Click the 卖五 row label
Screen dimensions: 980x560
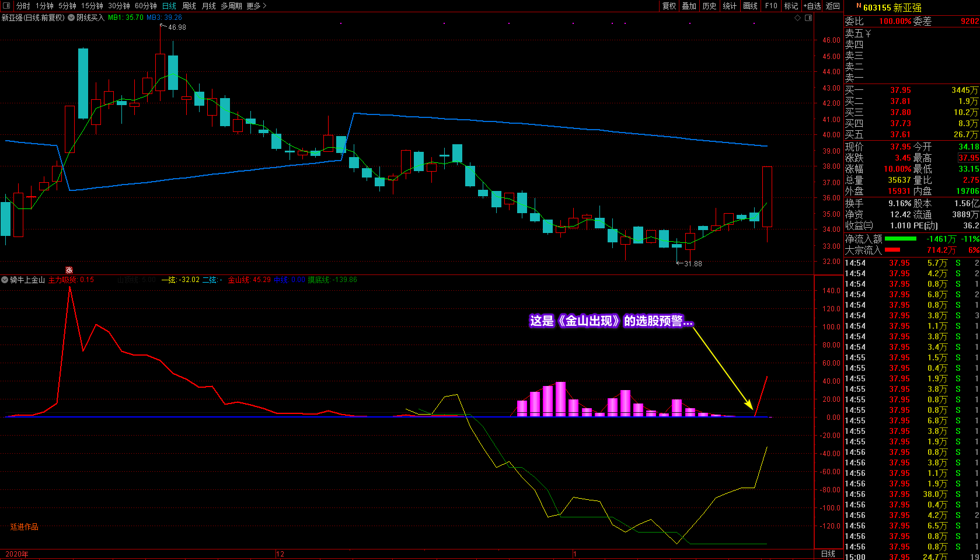tap(854, 34)
